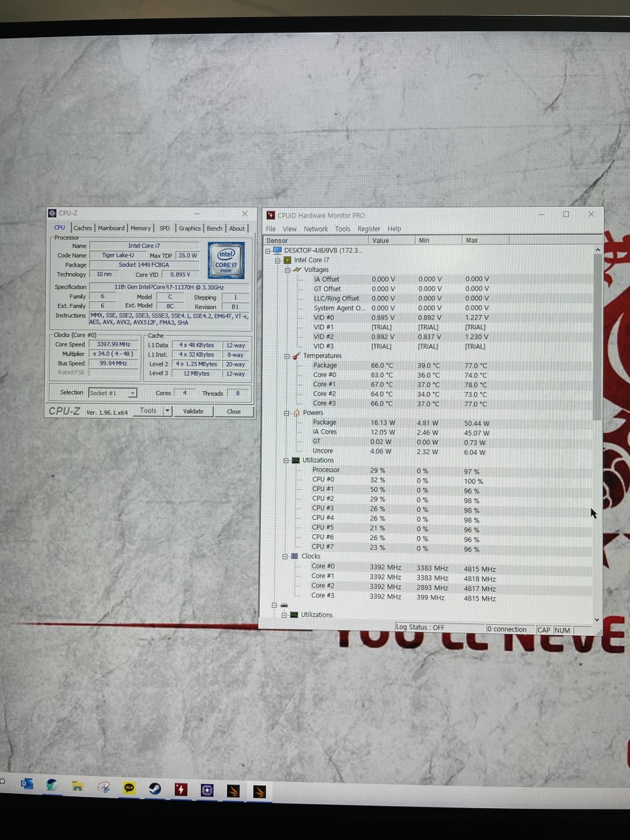
Task: Open the File menu in HWMonitor
Action: (271, 229)
